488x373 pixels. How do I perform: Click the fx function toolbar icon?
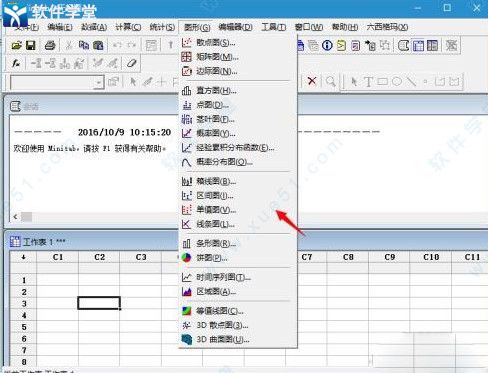(16, 63)
